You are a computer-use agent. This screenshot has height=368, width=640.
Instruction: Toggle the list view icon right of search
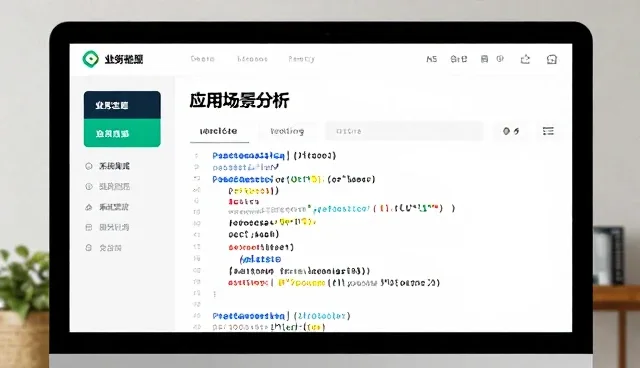pyautogui.click(x=548, y=131)
